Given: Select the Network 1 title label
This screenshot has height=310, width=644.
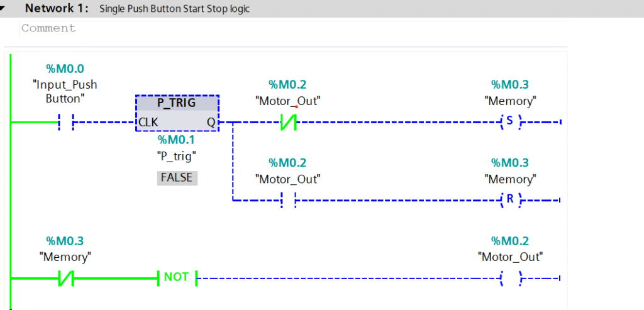Looking at the screenshot, I should (x=58, y=9).
